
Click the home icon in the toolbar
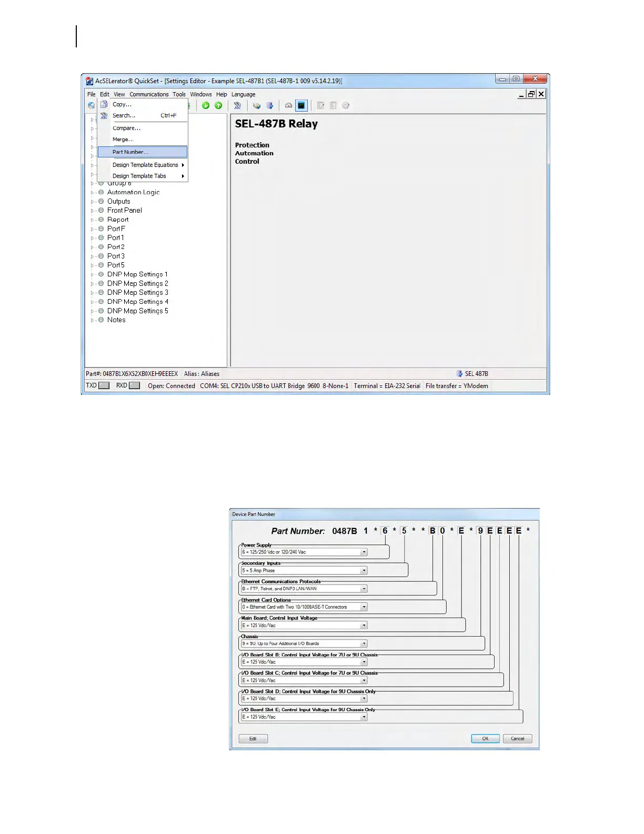[x=91, y=105]
